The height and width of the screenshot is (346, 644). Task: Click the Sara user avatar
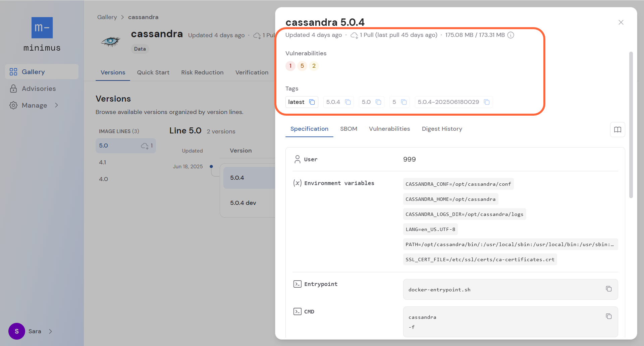[x=17, y=331]
